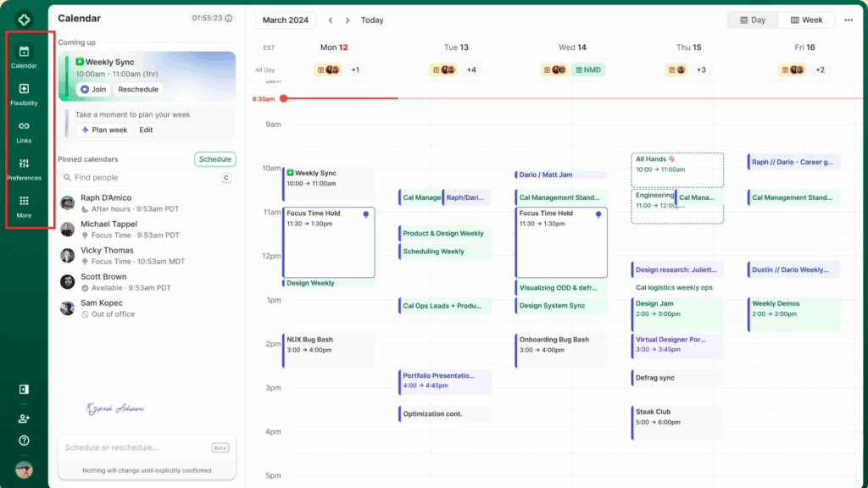
Task: Collapse the side panel icon
Action: tap(24, 390)
